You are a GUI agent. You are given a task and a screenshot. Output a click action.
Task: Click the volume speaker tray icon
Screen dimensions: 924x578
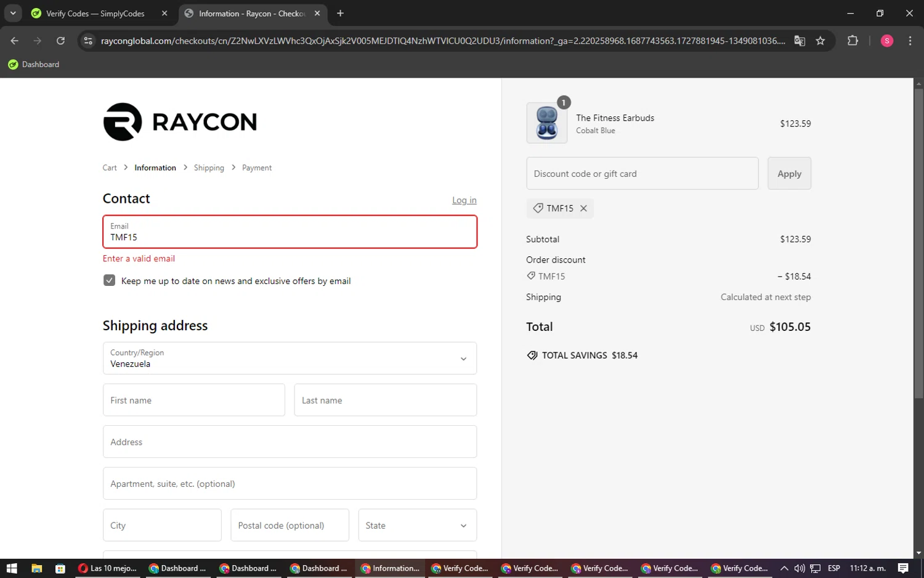point(800,568)
